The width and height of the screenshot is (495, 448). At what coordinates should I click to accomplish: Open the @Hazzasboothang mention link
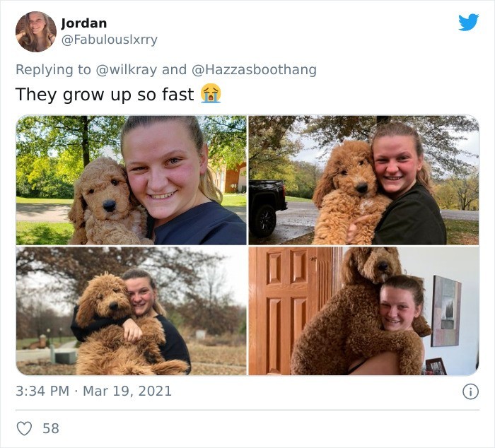(254, 70)
